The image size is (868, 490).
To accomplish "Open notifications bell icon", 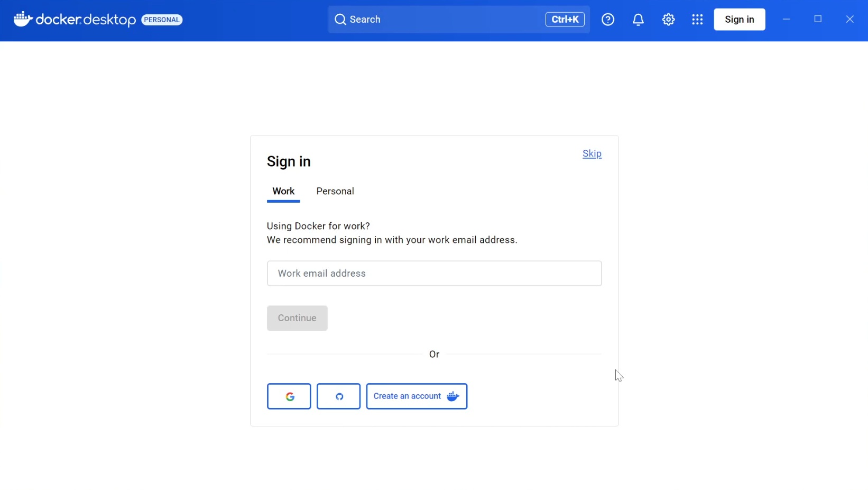I will click(638, 20).
